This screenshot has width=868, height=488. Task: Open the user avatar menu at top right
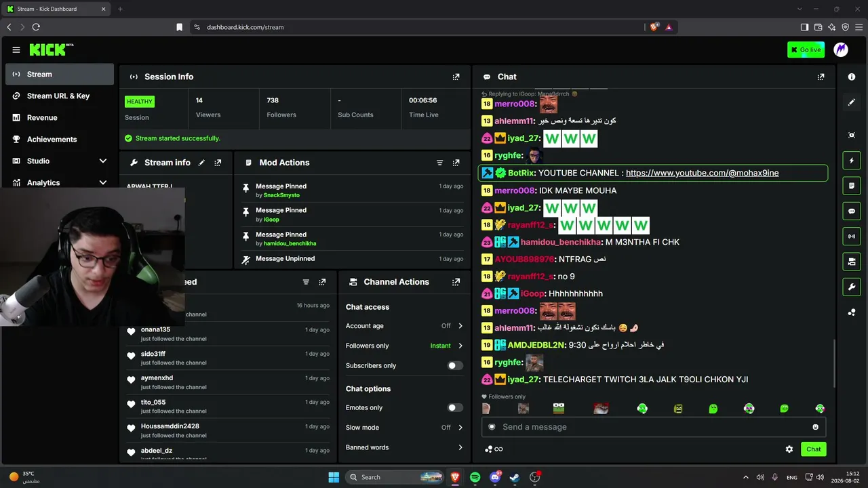[x=841, y=49]
